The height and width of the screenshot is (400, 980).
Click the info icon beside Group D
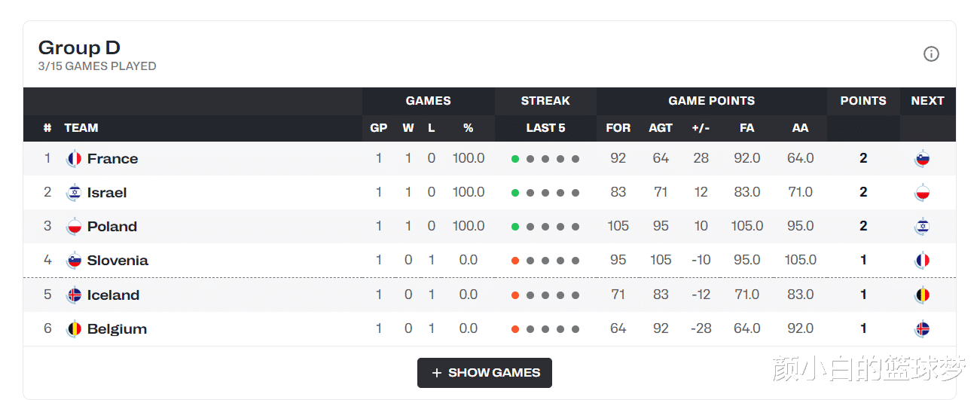(x=931, y=54)
